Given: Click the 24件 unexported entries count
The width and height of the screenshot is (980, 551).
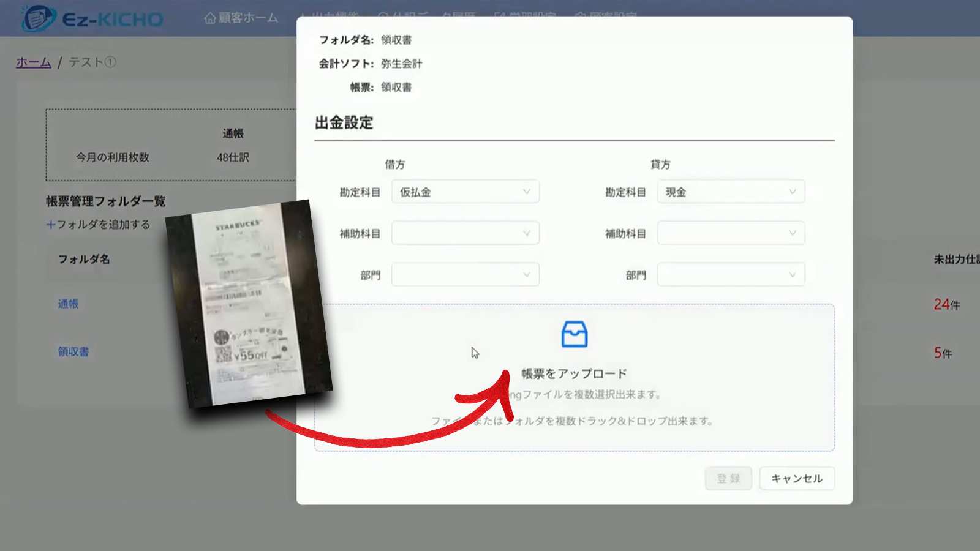Looking at the screenshot, I should [x=946, y=304].
